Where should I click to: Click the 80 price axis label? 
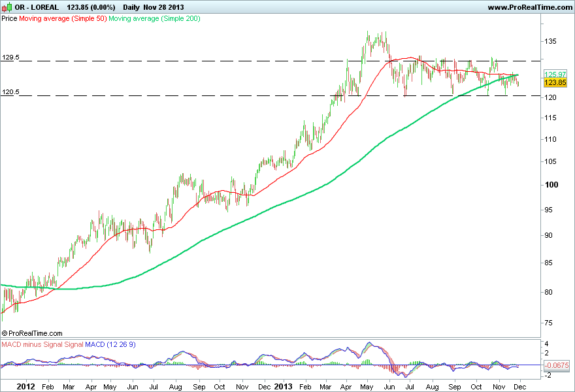point(548,292)
